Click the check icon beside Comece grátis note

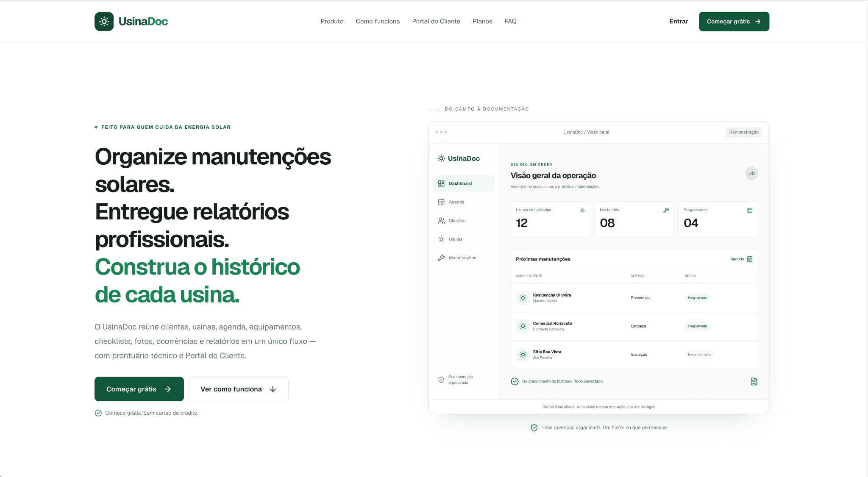(98, 413)
